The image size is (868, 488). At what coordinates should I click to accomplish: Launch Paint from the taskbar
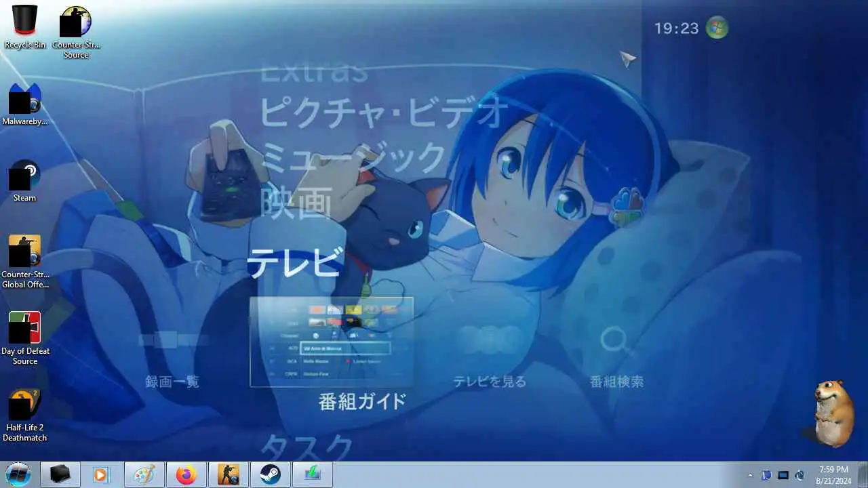[144, 474]
